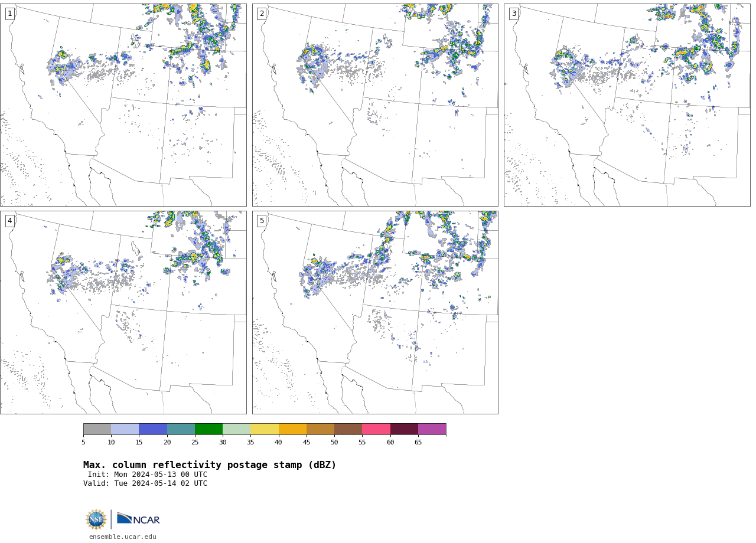Open postage stamp map number 4
Viewport: 756px width, 543px height.
point(123,312)
